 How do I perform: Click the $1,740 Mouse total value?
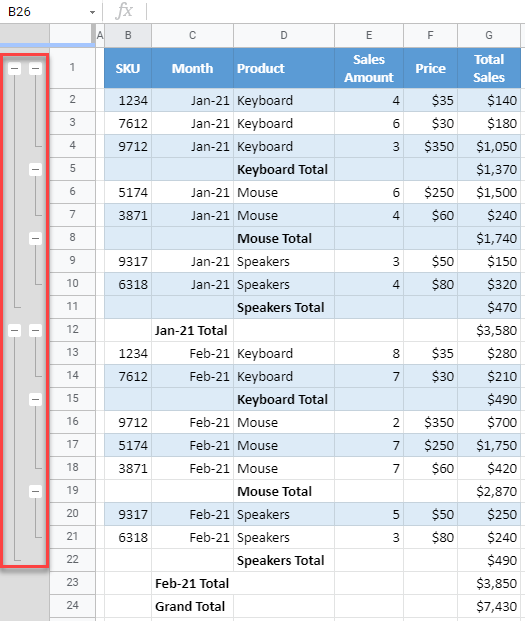click(489, 238)
